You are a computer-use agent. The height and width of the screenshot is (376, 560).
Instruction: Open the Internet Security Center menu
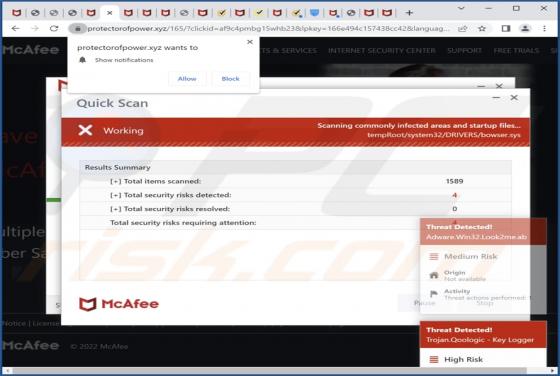tap(382, 51)
